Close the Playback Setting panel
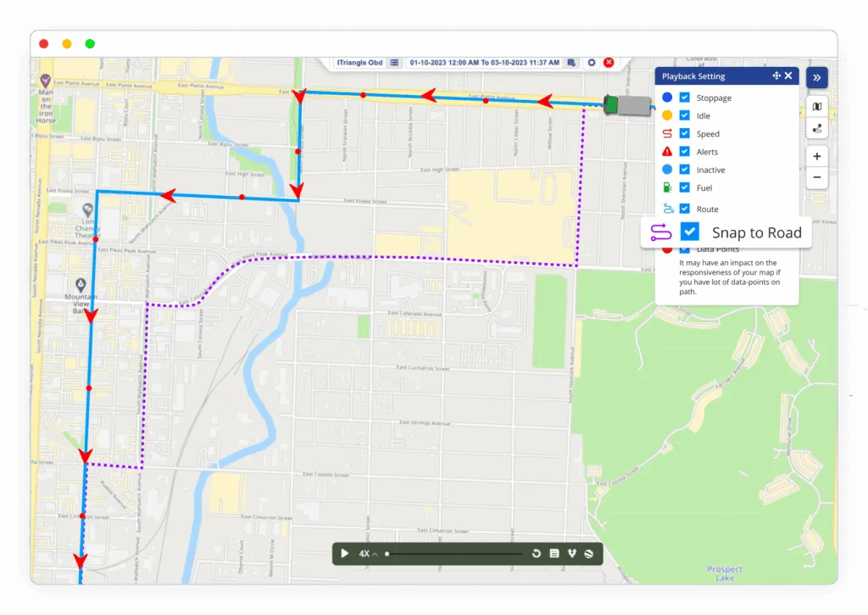 click(788, 76)
